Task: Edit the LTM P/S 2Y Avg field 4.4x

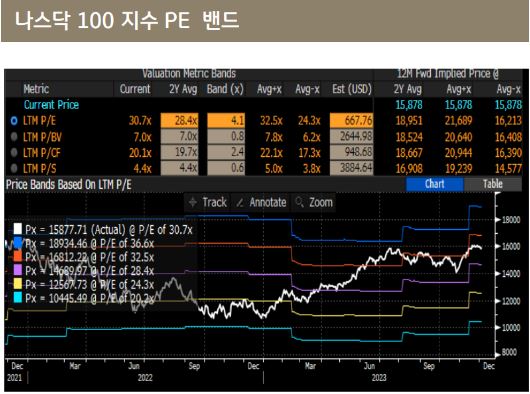Action: (179, 168)
